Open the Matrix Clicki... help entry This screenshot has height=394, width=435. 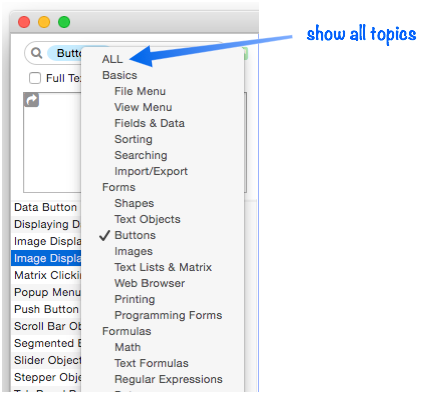tap(46, 275)
